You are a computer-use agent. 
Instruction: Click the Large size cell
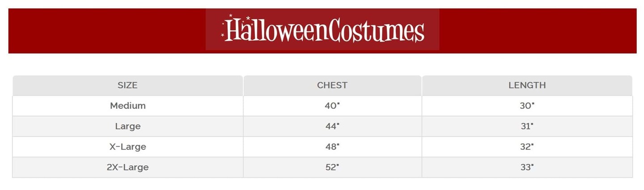[127, 126]
